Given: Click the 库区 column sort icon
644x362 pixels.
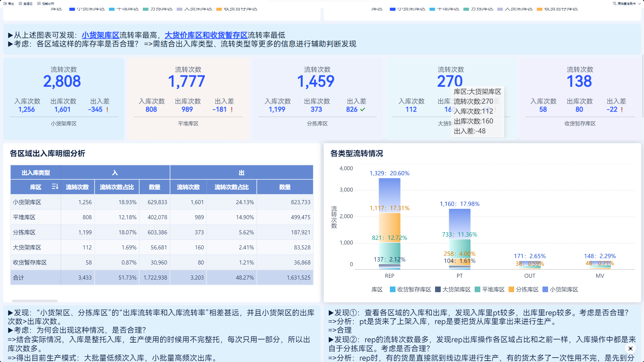Looking at the screenshot, I should 55,187.
